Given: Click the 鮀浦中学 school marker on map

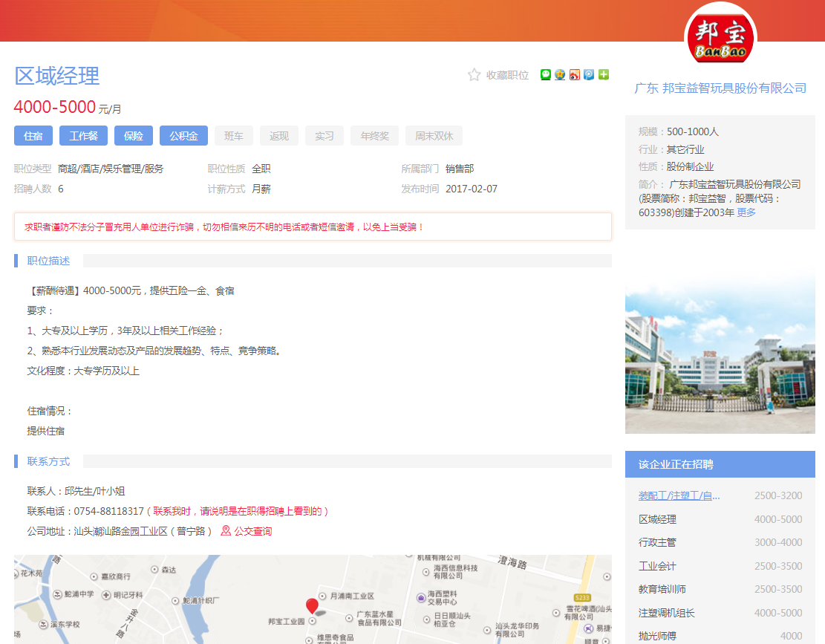Looking at the screenshot, I should tap(58, 594).
